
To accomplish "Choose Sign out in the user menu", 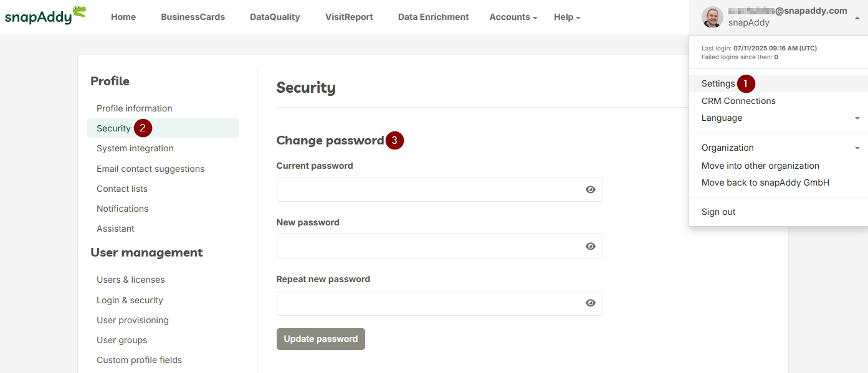I will click(718, 212).
